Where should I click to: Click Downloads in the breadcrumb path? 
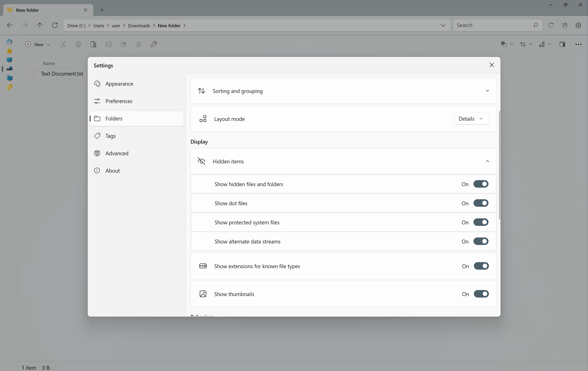point(139,26)
